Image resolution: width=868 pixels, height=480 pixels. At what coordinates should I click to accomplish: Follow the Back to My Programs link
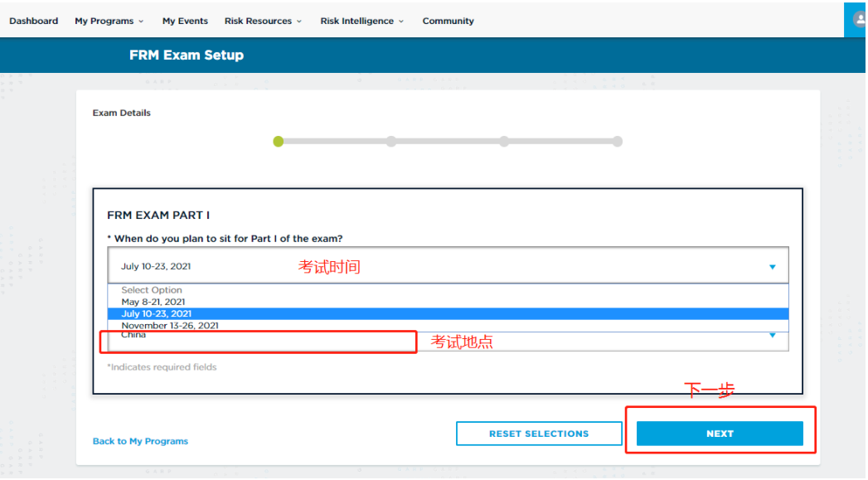point(140,441)
